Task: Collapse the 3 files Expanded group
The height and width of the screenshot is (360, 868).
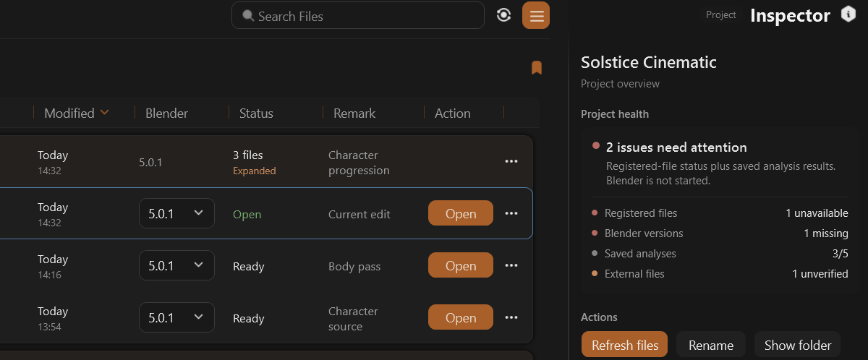Action: coord(254,163)
